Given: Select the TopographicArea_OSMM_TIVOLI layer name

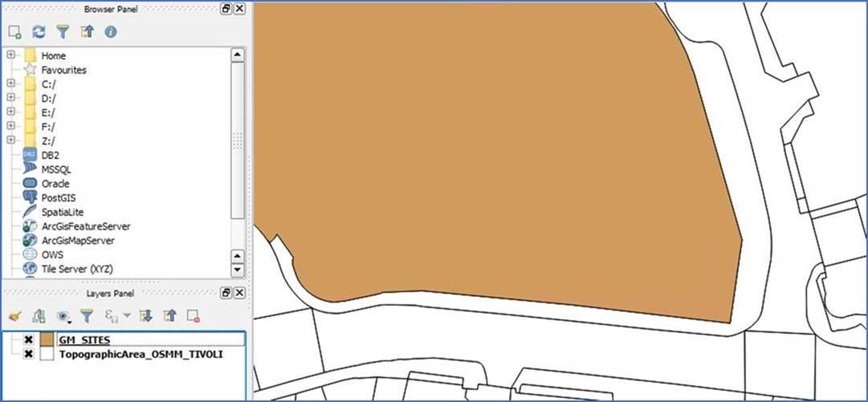Looking at the screenshot, I should click(141, 355).
